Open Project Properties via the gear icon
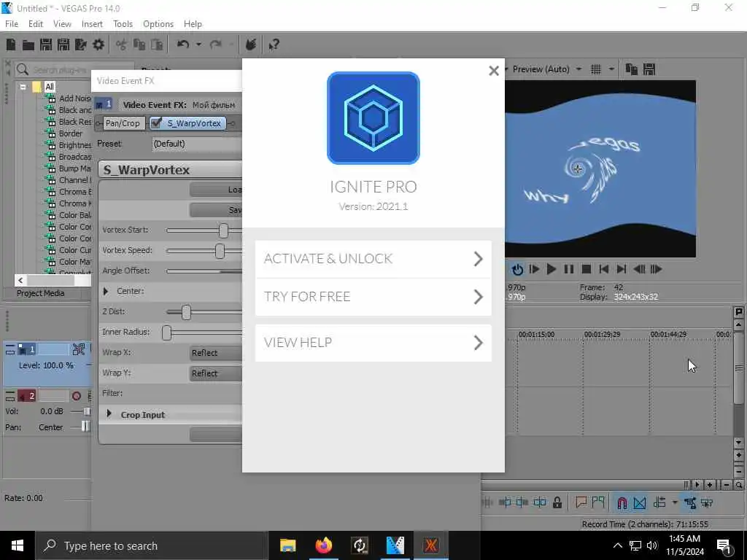This screenshot has height=560, width=747. (98, 44)
